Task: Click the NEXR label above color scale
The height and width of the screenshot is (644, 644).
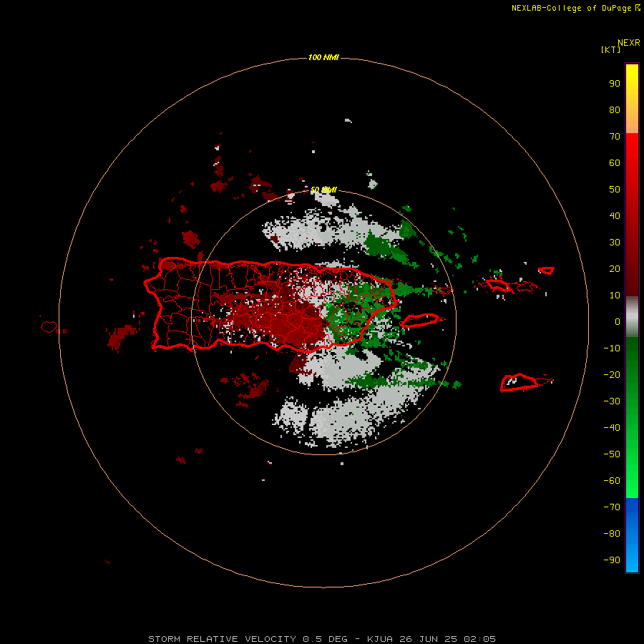Action: tap(629, 43)
